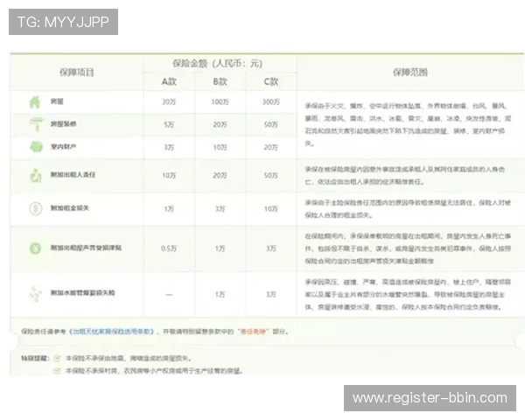Click the 3万 C款 value for 附加出租屋声誉受损津贴
Viewport: 525px width, 420px height.
pyautogui.click(x=271, y=248)
